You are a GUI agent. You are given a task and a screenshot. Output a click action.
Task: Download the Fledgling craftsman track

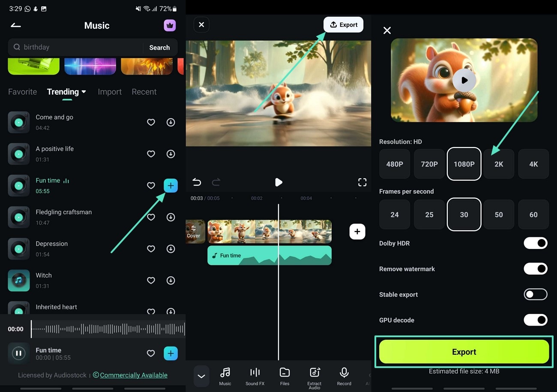click(171, 217)
